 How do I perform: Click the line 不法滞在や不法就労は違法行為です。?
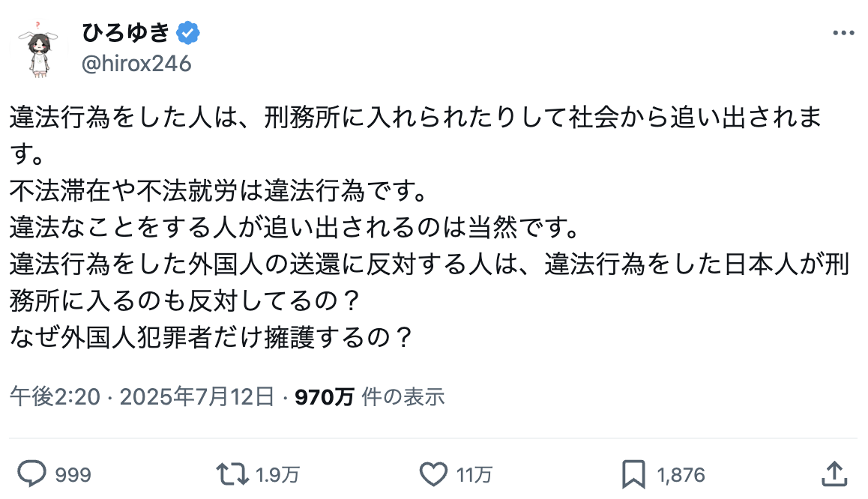pos(217,191)
